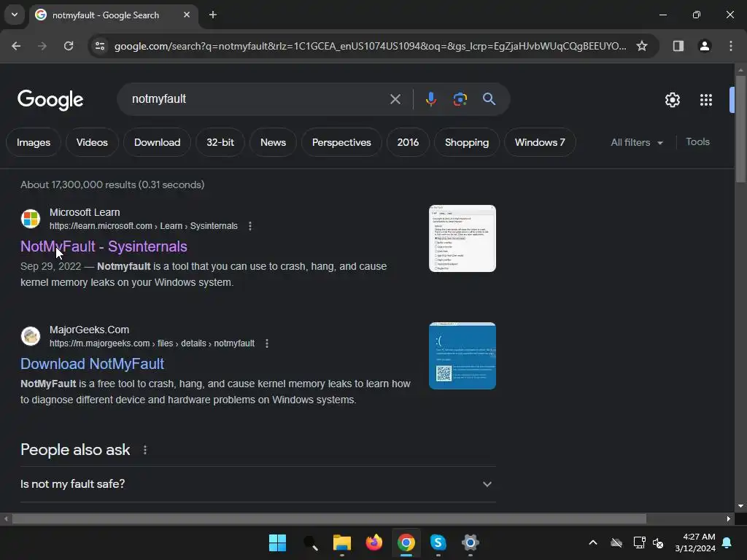
Task: Click the vertical scrollbar thumb
Action: click(740, 128)
